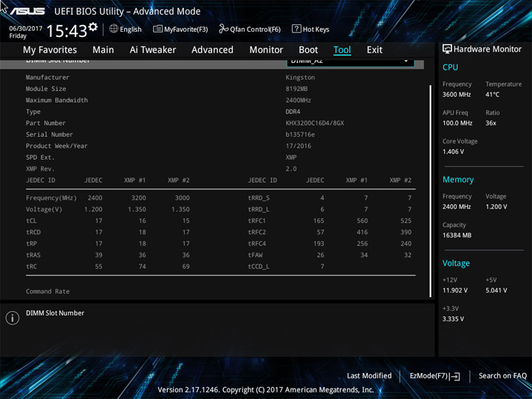
Task: Click the tCCD_L row label
Action: coord(259,266)
